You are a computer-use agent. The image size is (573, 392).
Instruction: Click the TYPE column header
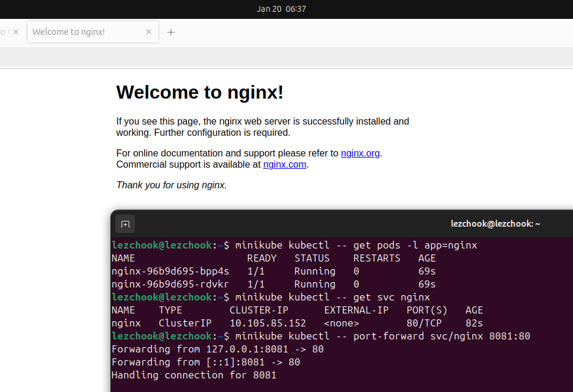(x=171, y=310)
